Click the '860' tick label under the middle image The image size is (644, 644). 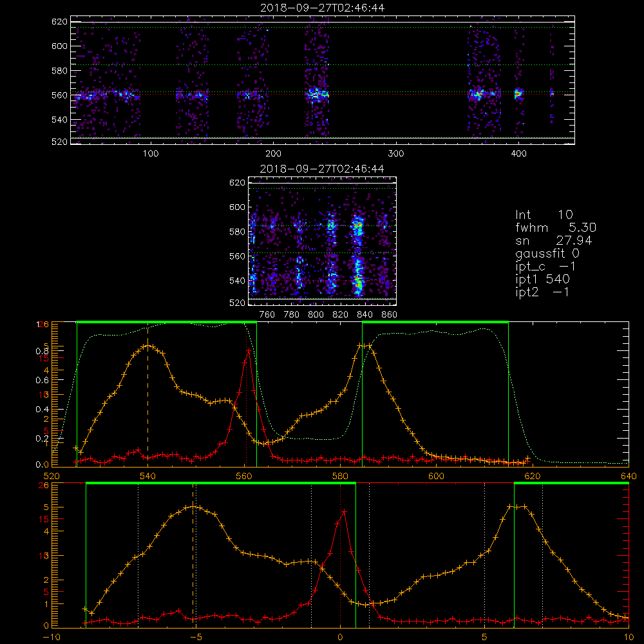tap(390, 315)
